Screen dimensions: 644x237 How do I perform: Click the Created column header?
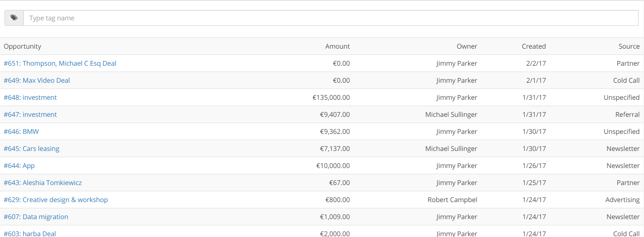coord(534,46)
